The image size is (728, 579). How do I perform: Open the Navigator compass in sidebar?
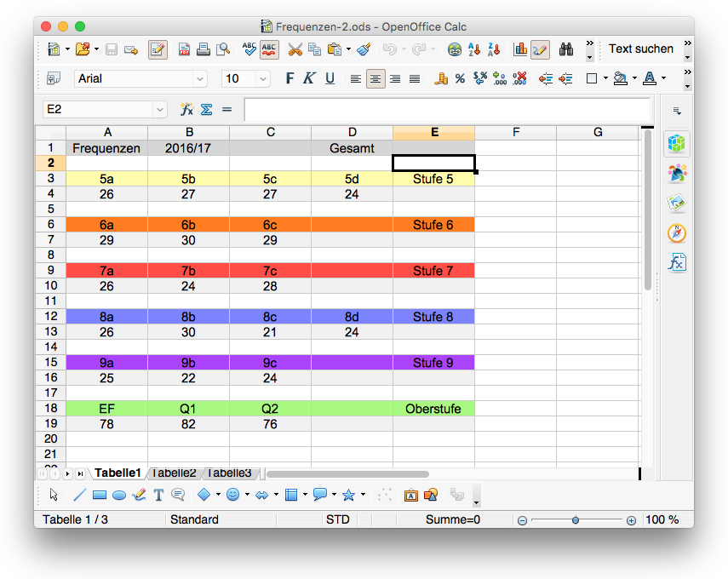coord(677,232)
